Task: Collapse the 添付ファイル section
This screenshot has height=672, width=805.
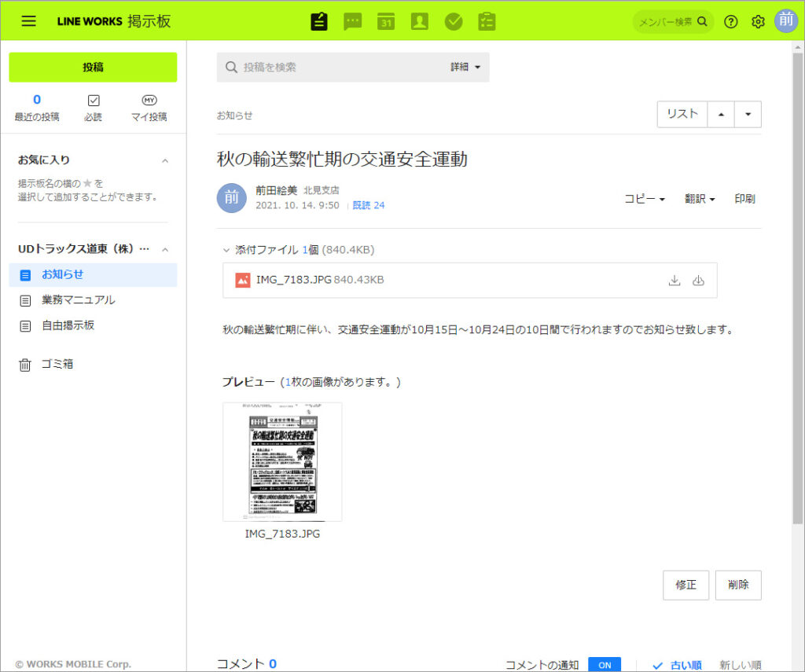Action: click(226, 250)
